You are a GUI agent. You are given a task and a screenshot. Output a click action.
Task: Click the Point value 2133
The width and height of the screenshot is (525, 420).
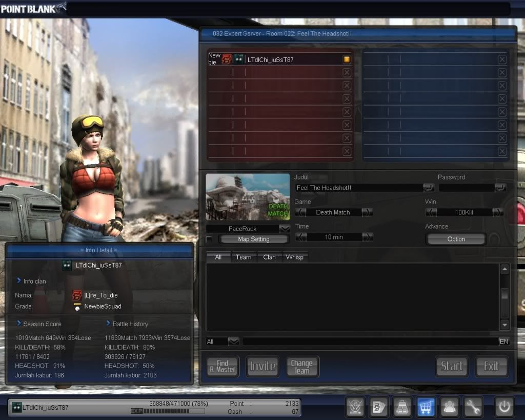tap(292, 403)
